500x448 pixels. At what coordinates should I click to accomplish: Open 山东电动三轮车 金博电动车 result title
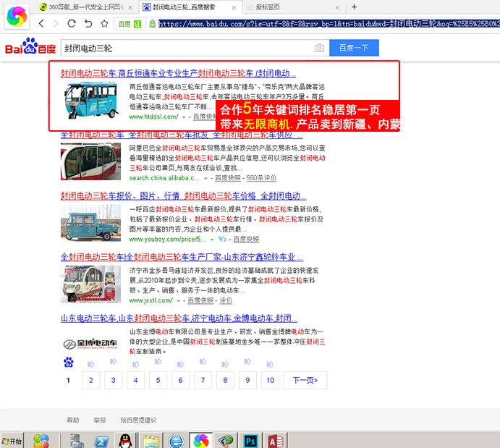point(179,318)
